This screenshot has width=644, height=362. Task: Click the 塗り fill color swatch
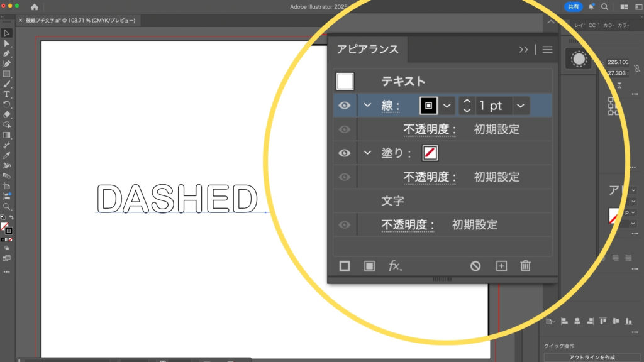coord(430,153)
